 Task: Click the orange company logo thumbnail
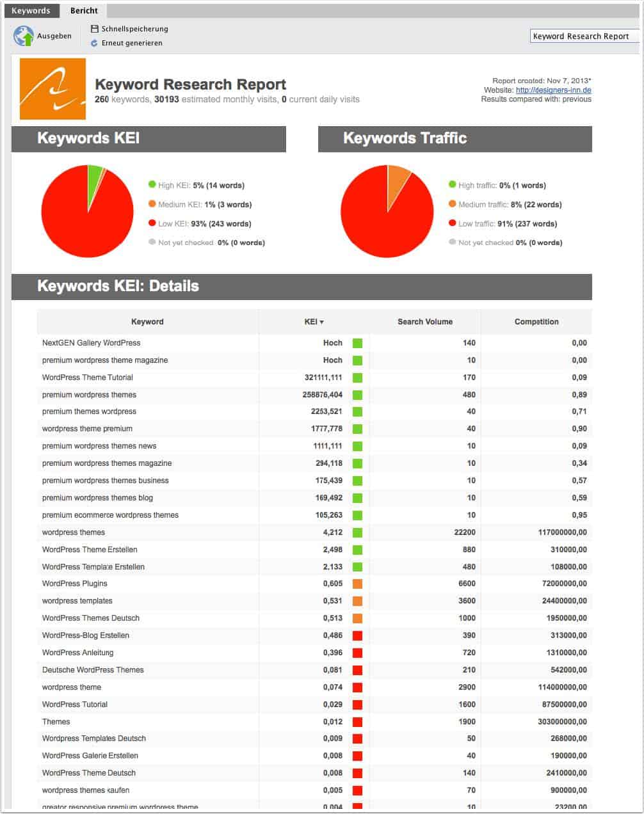point(53,89)
